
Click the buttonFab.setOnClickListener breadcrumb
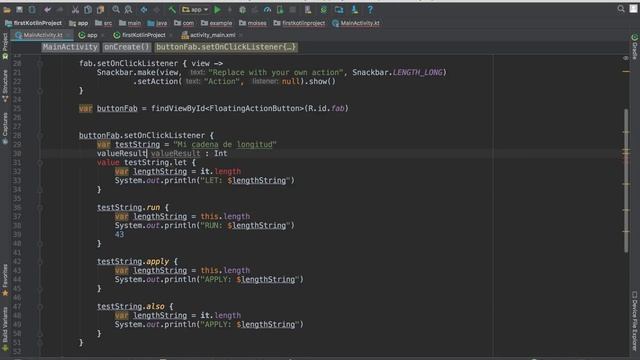point(226,47)
